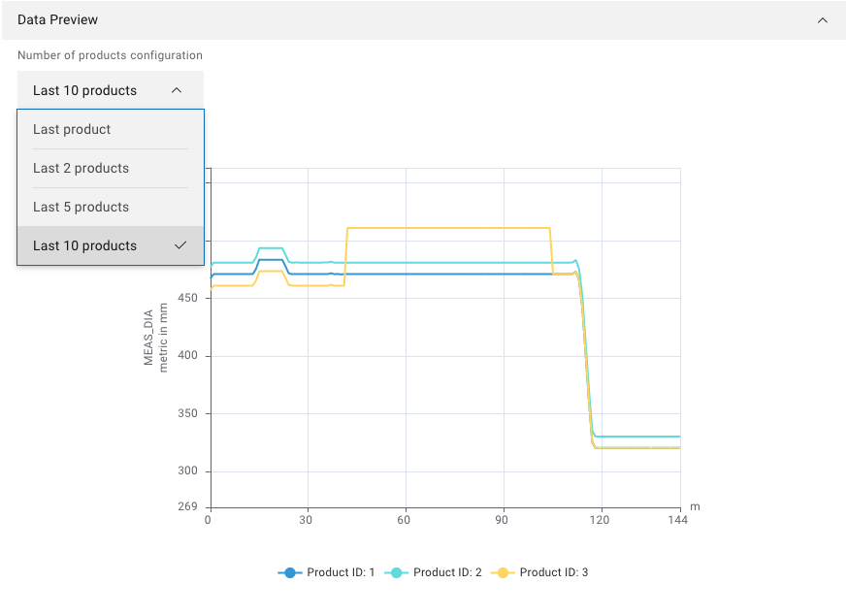
Task: Select the highlighted 'Last 10 products' entry
Action: coord(84,245)
